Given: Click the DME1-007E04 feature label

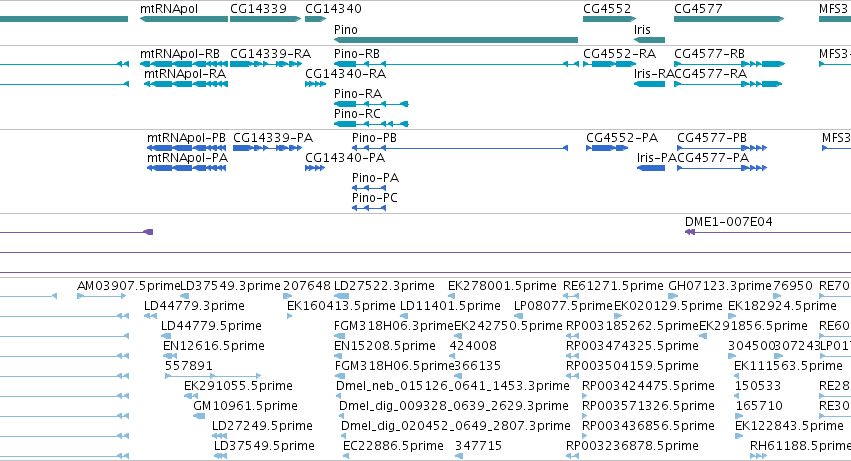Looking at the screenshot, I should click(728, 222).
